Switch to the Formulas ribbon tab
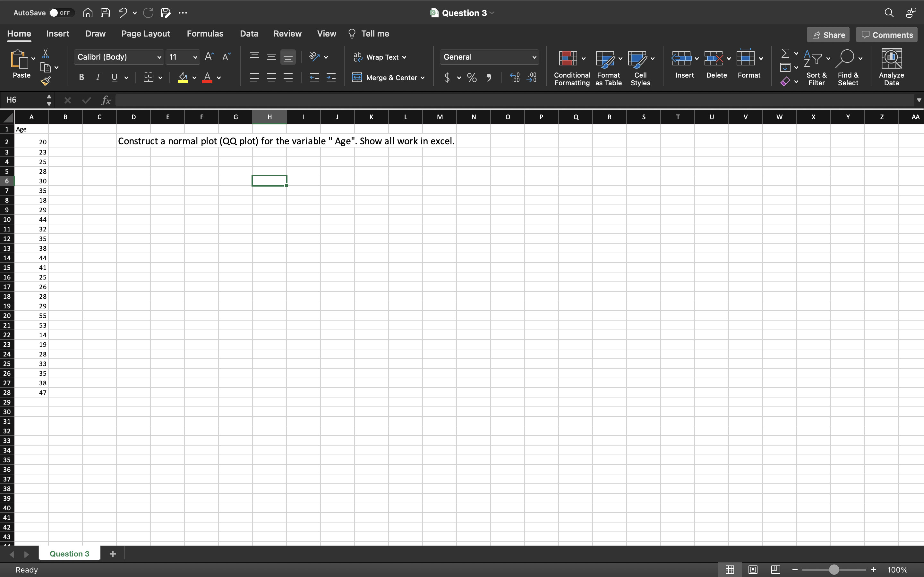Image resolution: width=924 pixels, height=577 pixels. [x=205, y=34]
